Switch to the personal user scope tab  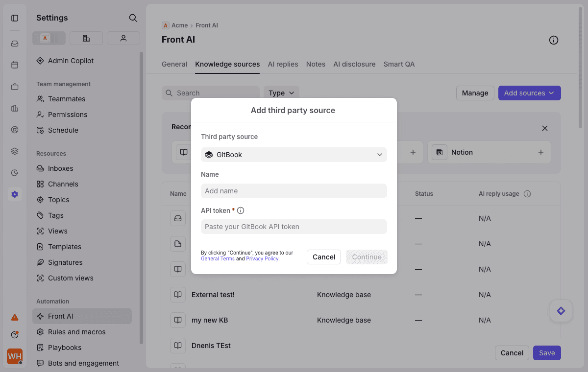[123, 38]
